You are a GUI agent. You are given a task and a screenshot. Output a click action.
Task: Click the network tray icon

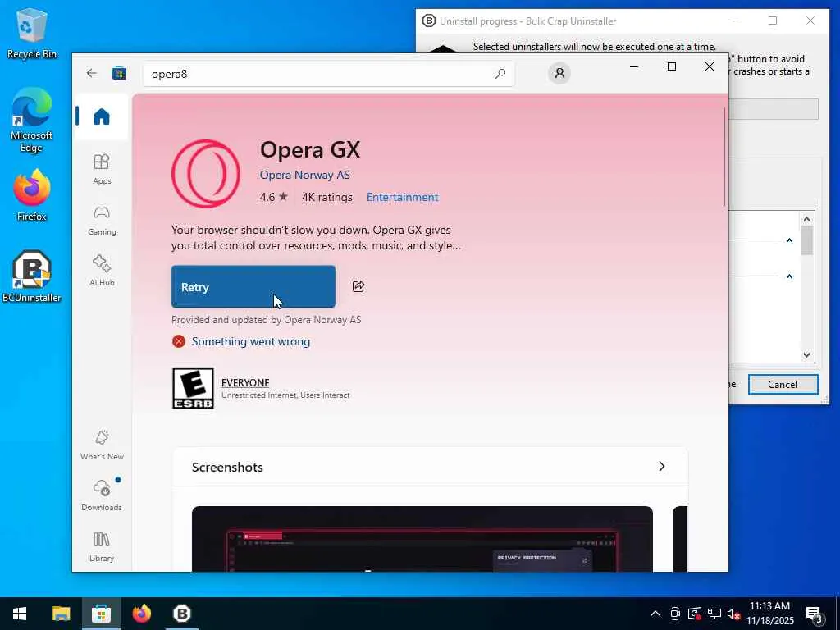tap(714, 614)
